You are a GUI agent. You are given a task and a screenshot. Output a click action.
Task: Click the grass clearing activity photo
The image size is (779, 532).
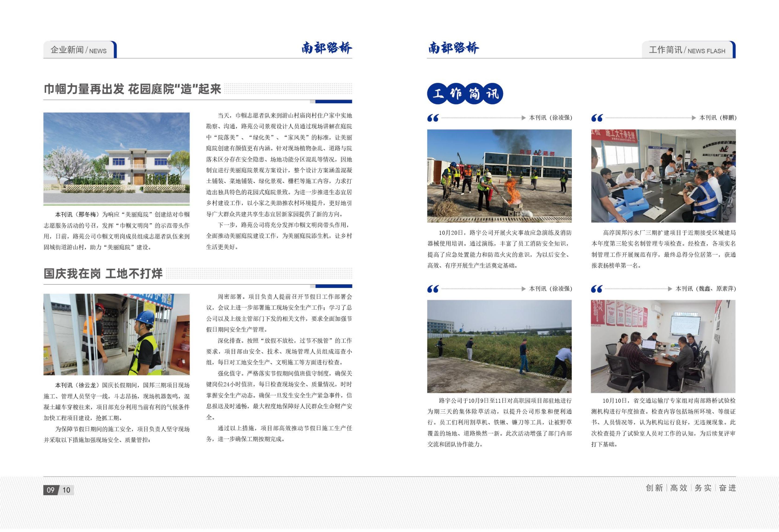(499, 346)
